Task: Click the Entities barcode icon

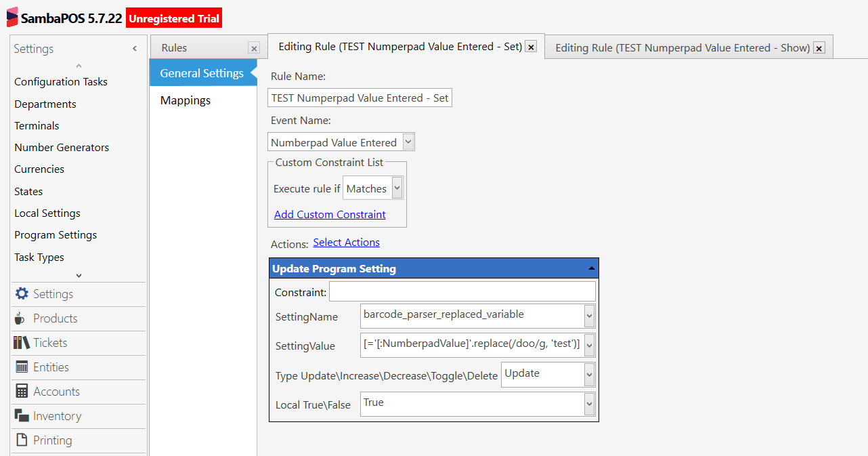Action: coord(21,367)
